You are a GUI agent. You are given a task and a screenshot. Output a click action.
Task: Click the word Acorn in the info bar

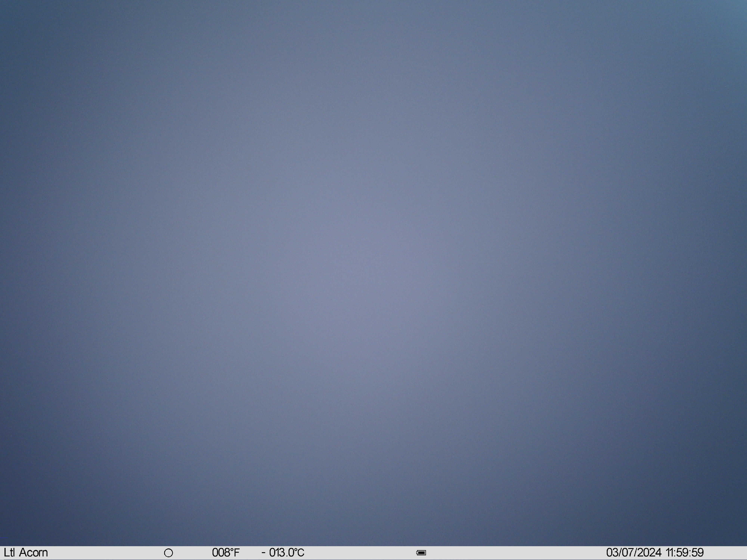33,553
